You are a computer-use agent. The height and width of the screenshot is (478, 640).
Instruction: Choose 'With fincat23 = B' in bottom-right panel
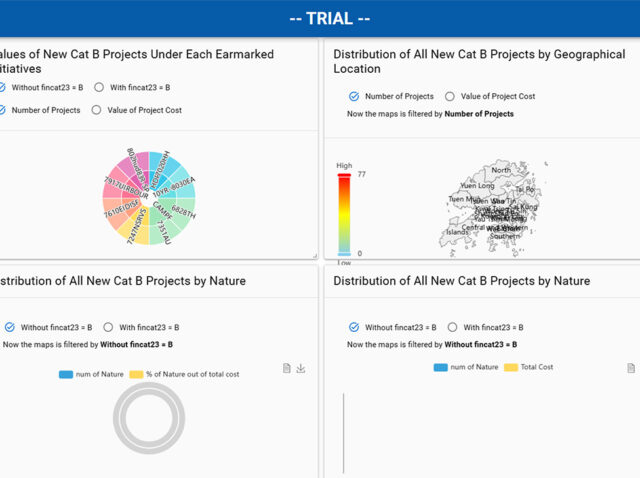point(452,327)
